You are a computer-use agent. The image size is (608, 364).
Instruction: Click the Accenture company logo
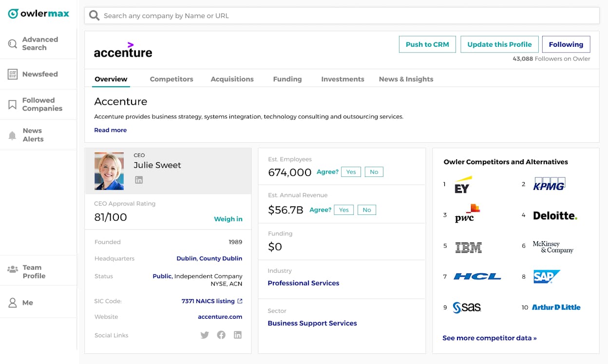(x=123, y=50)
